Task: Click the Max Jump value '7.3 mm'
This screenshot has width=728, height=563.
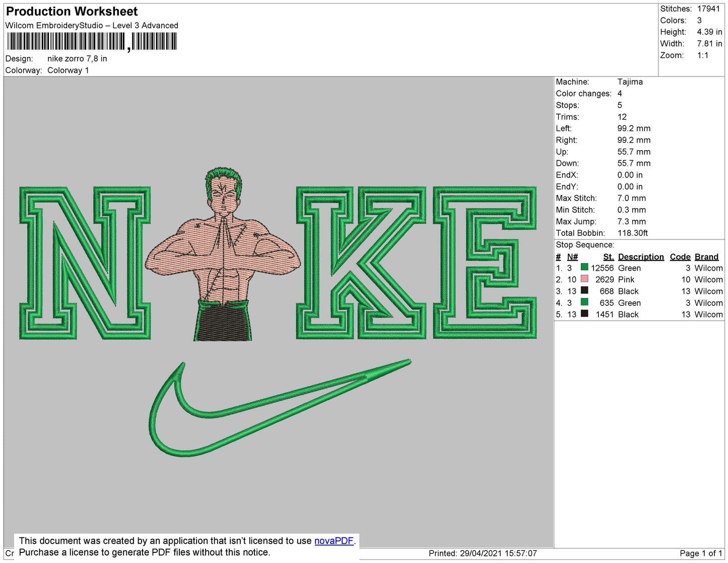Action: pos(631,221)
